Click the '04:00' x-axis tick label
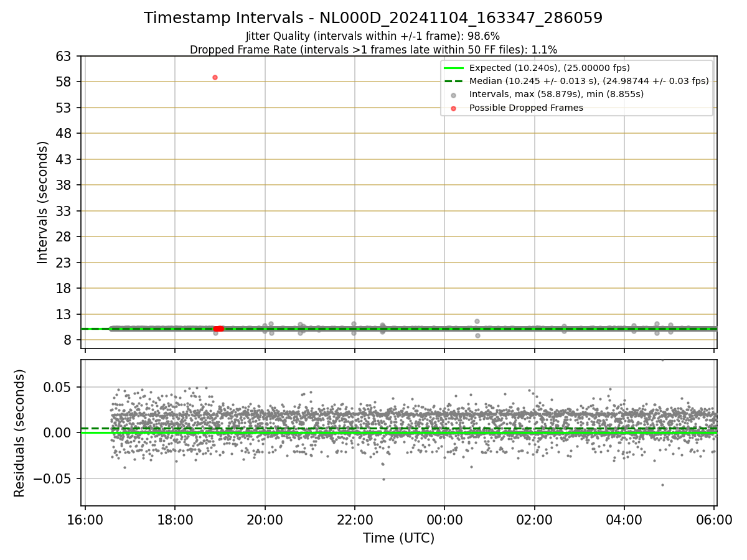 coord(624,519)
